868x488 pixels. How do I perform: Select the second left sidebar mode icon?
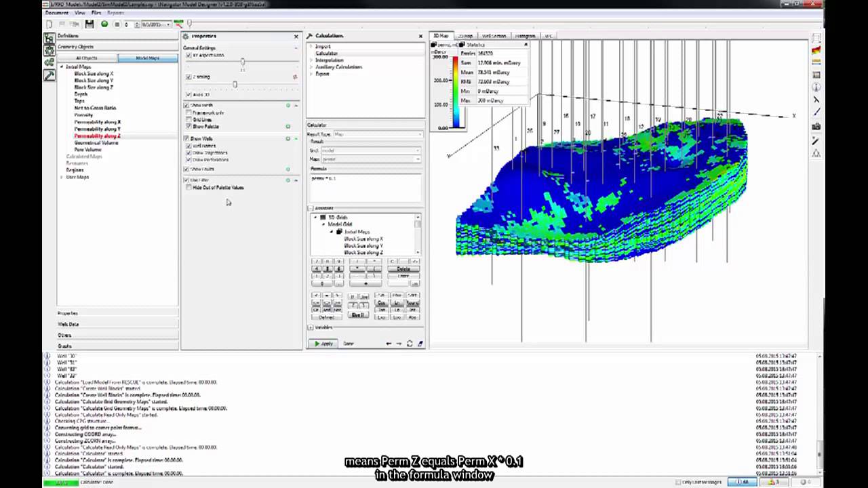click(50, 50)
